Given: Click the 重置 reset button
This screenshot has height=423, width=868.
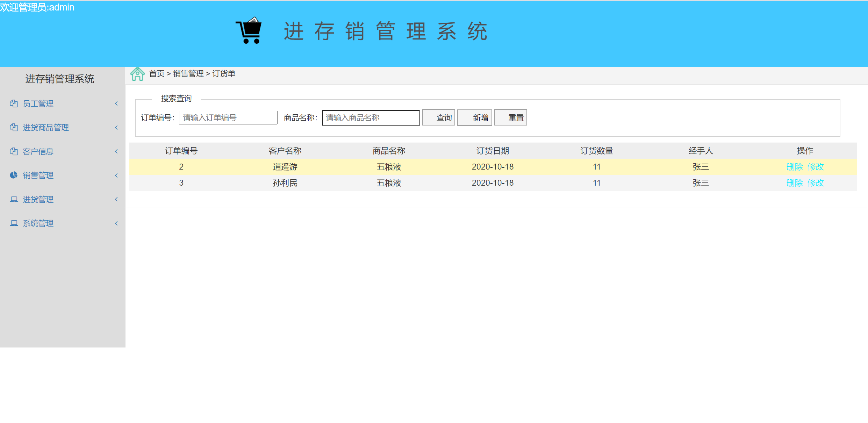Looking at the screenshot, I should pos(511,117).
